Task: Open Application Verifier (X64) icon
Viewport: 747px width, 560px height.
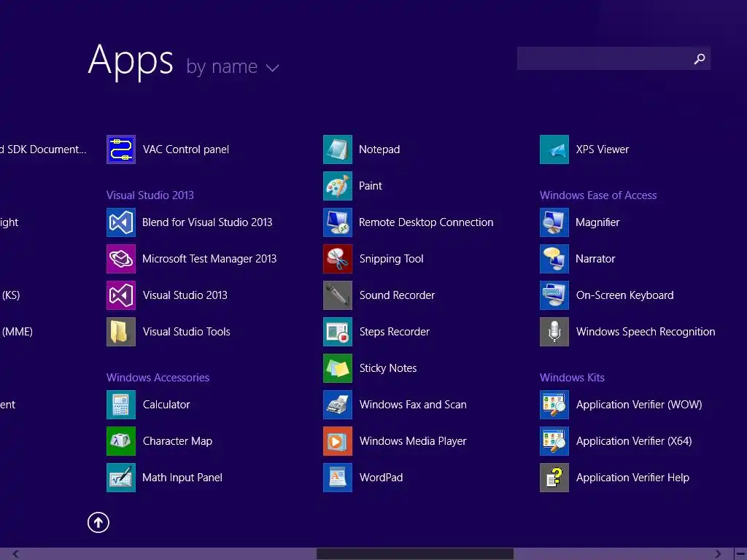Action: pos(554,441)
